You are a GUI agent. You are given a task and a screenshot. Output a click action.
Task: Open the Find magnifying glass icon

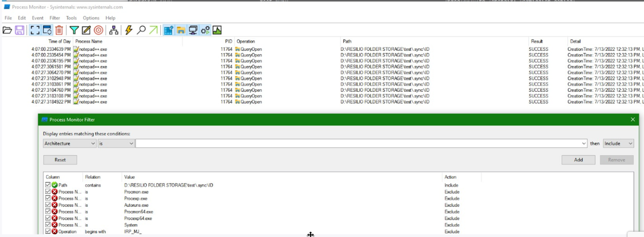pos(141,30)
